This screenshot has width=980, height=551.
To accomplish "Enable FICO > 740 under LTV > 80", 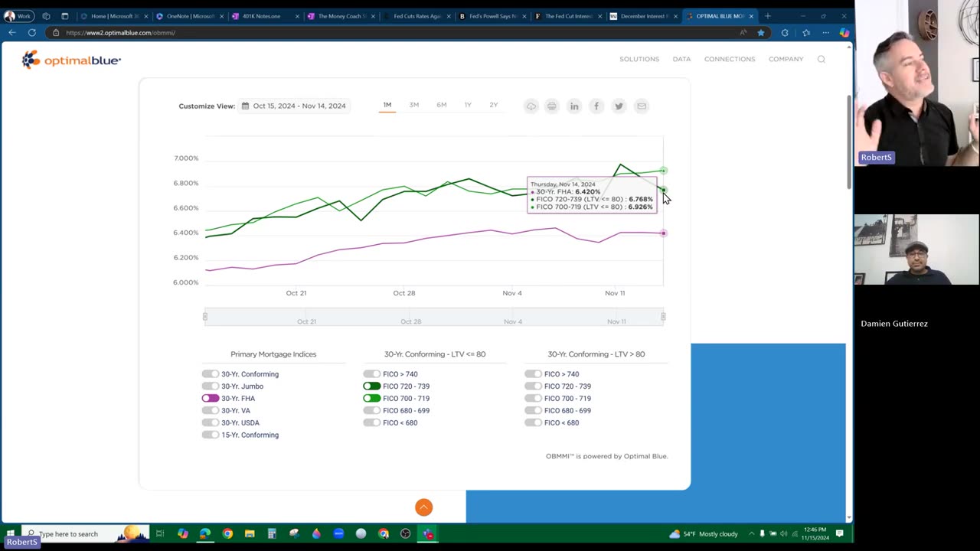I will (x=534, y=374).
